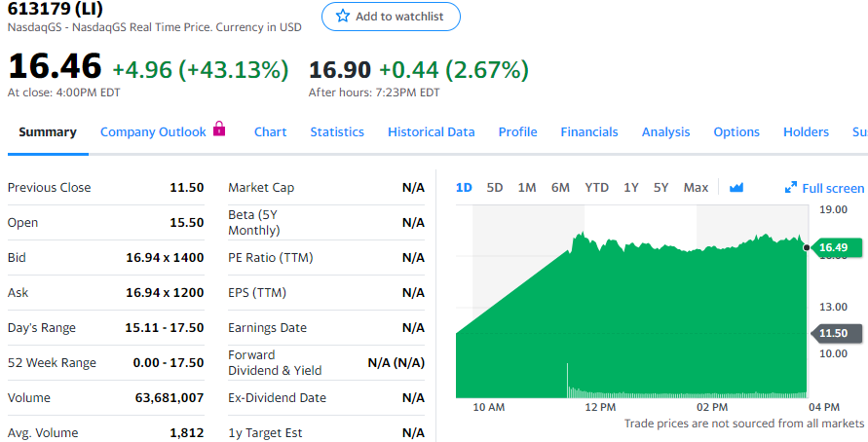Click the Volume value 63,681,007

coord(170,398)
